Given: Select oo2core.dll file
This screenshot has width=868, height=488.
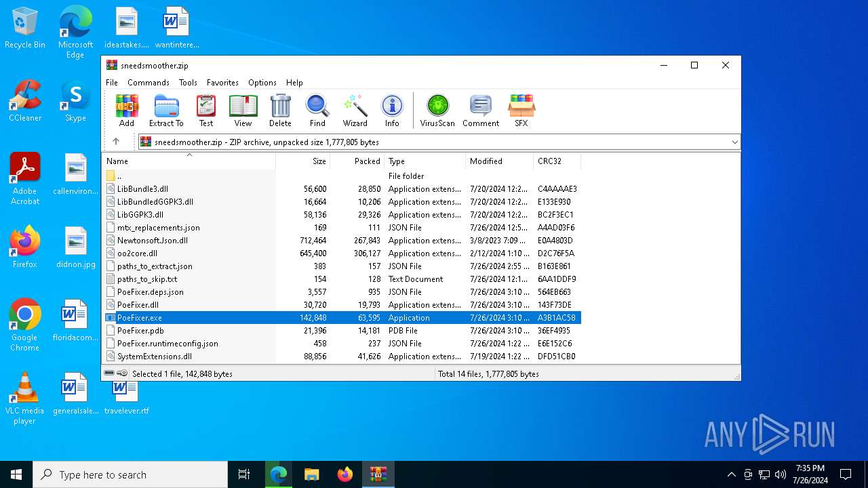Looking at the screenshot, I should [x=342, y=253].
